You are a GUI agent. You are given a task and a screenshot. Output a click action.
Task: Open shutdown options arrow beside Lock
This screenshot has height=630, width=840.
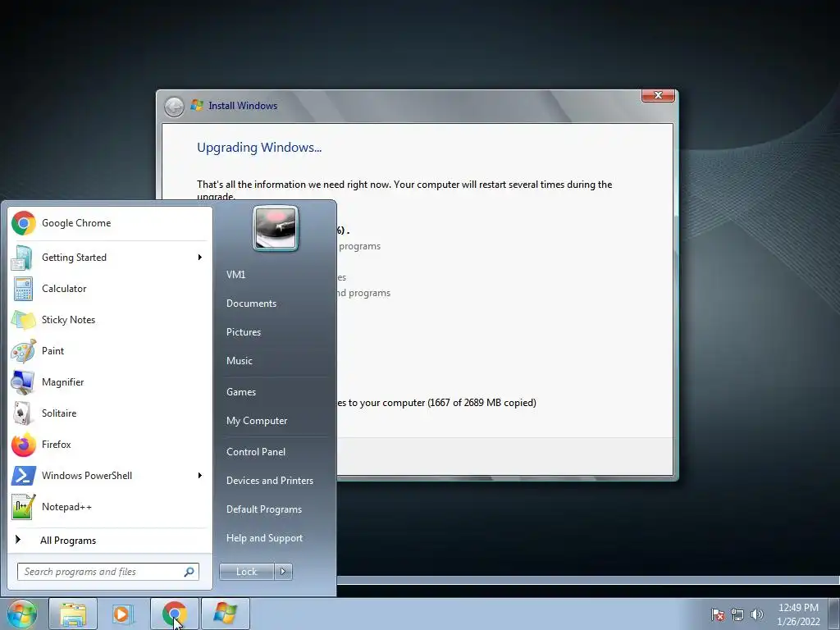(x=283, y=572)
